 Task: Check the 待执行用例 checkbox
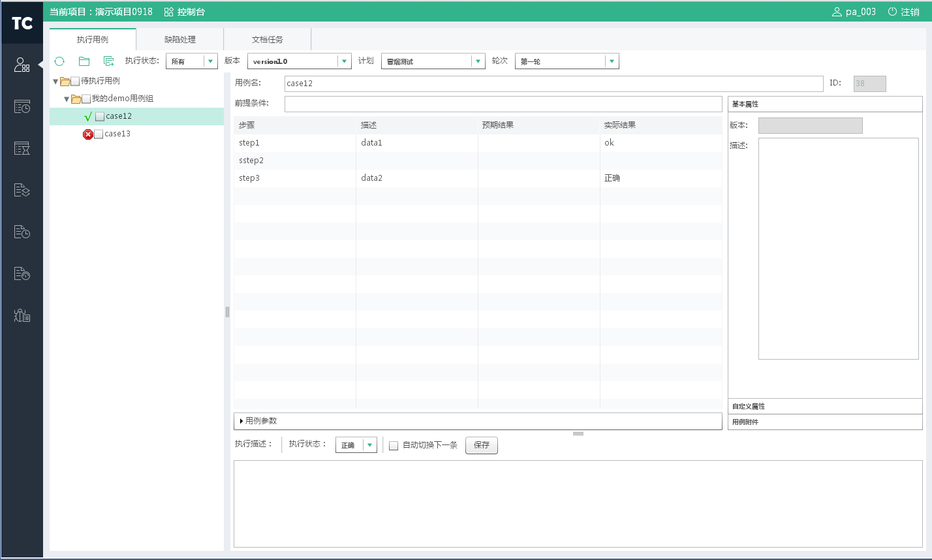coord(75,82)
